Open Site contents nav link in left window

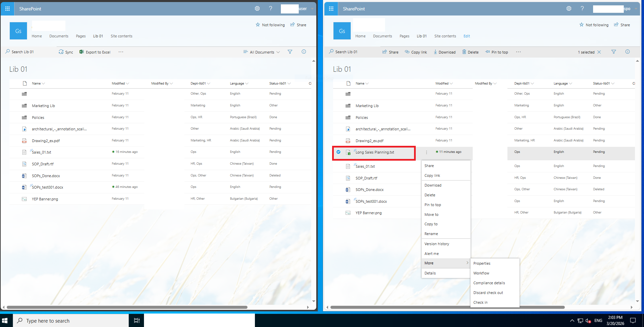[x=121, y=36]
